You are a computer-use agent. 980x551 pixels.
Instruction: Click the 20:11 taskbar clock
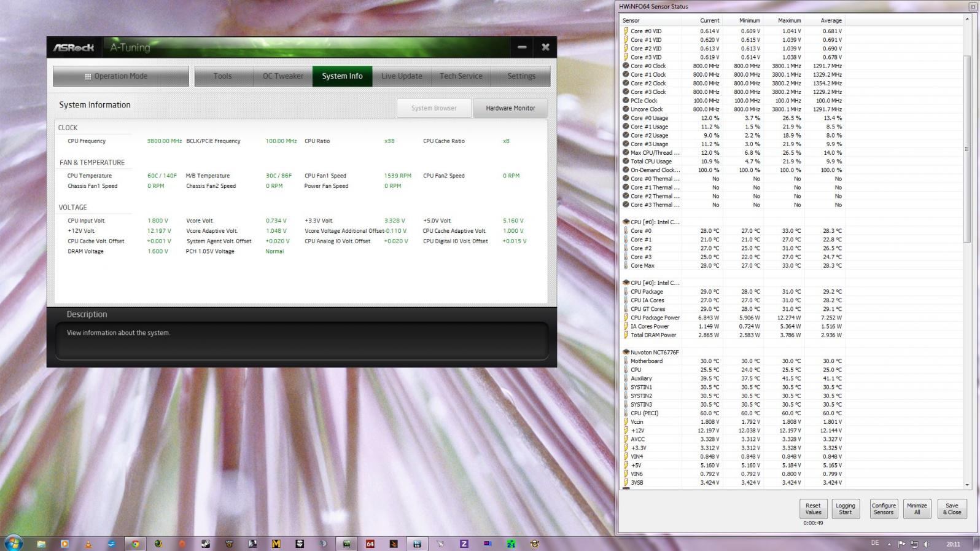[x=953, y=544]
